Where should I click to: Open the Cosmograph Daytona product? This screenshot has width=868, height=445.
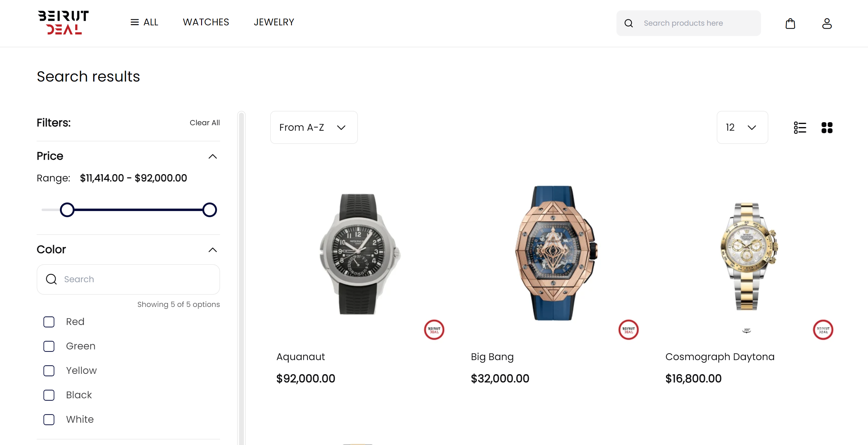[719, 356]
